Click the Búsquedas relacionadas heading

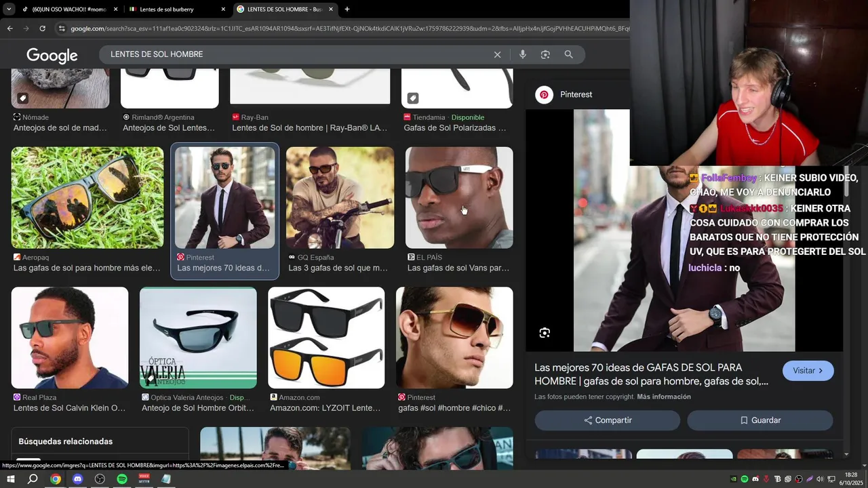66,441
